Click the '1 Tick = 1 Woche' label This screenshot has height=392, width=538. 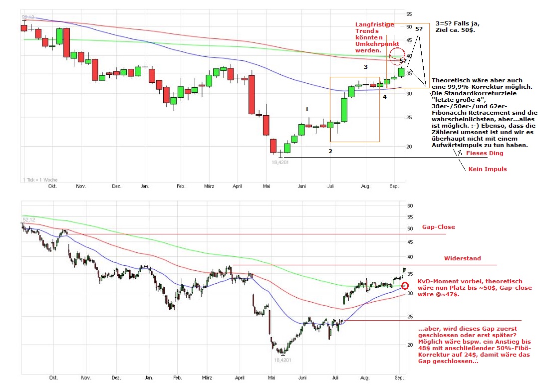coord(39,179)
